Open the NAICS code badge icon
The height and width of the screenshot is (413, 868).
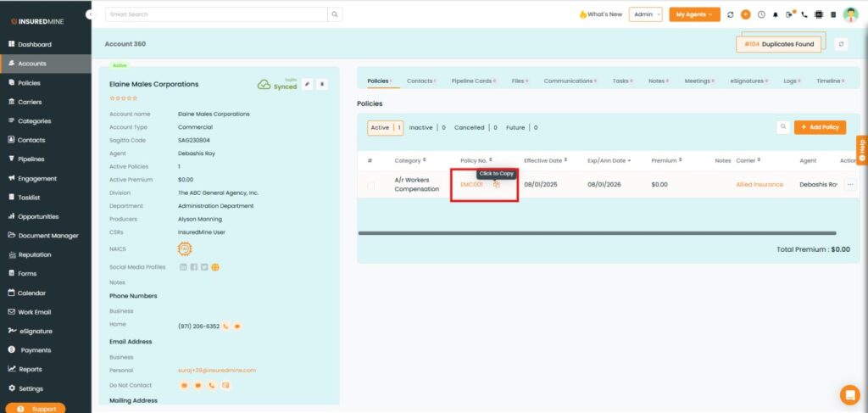pyautogui.click(x=184, y=248)
